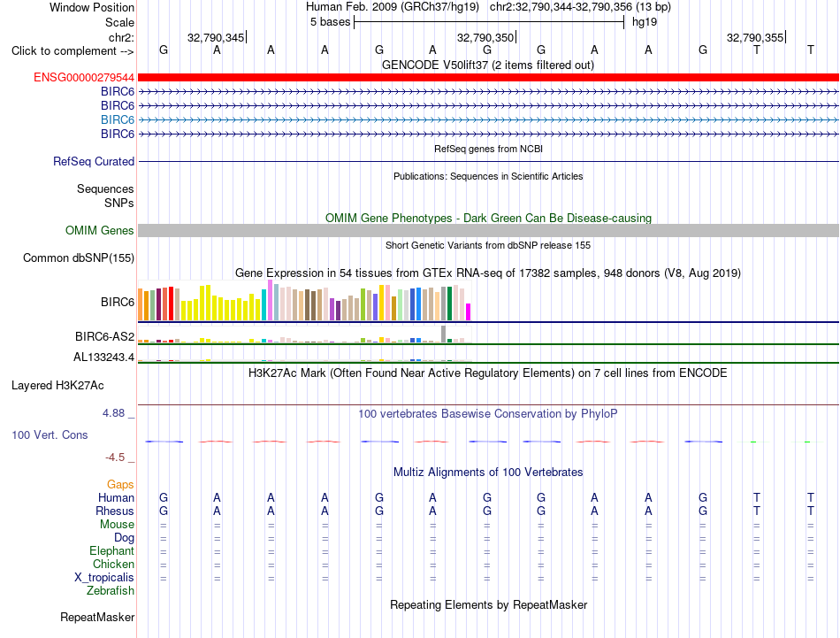Image resolution: width=840 pixels, height=638 pixels.
Task: Click the BIRC6-AS2 label
Action: coord(104,336)
